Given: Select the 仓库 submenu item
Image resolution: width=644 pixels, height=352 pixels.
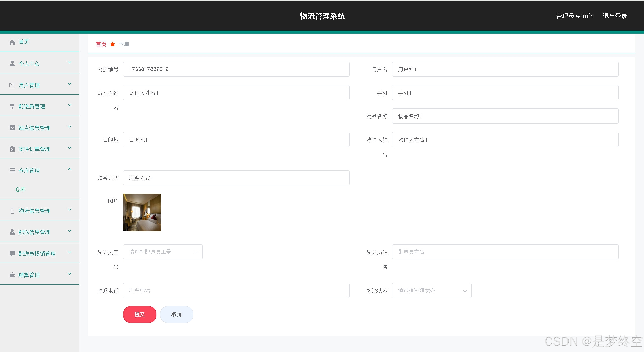Looking at the screenshot, I should tap(20, 189).
